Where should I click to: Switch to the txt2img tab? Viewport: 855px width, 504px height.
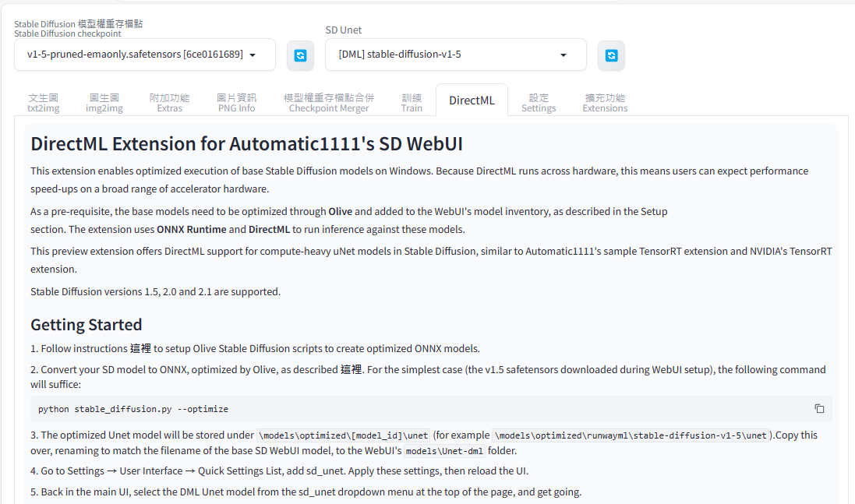point(44,102)
